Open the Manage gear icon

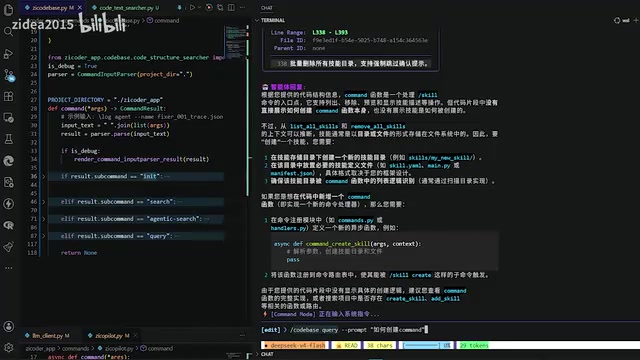coord(9,347)
